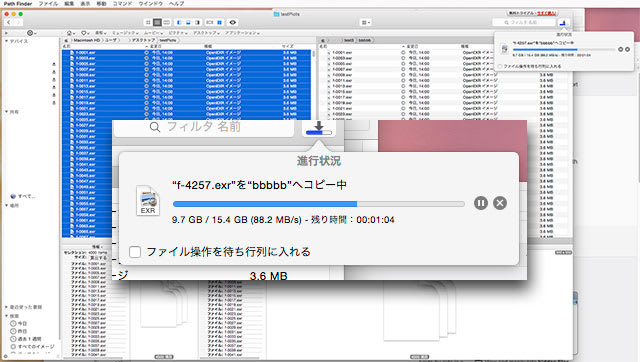The width and height of the screenshot is (640, 362).
Task: Go back with the back arrow
Action: pos(9,22)
